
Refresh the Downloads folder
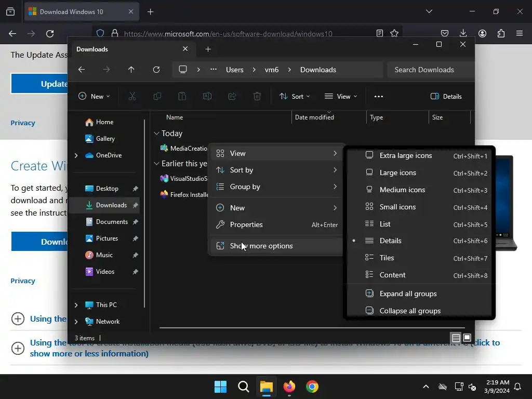tap(156, 70)
